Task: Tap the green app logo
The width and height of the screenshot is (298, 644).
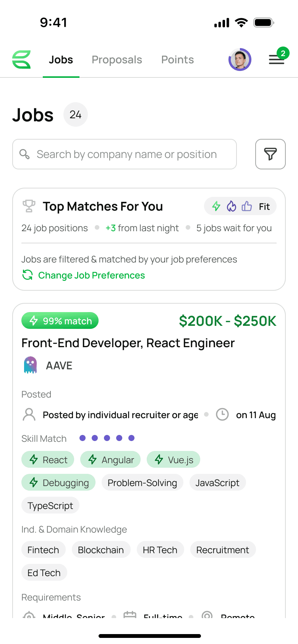Action: click(21, 60)
